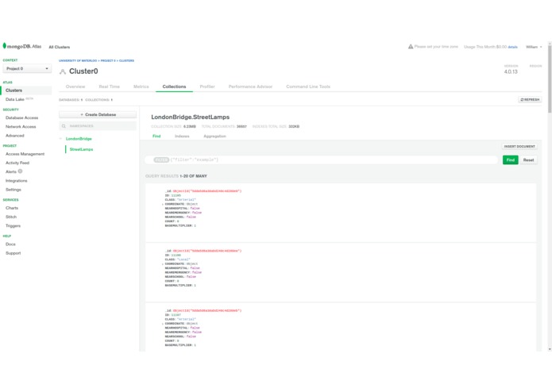Open the usage details link
The width and height of the screenshot is (552, 392).
(512, 47)
